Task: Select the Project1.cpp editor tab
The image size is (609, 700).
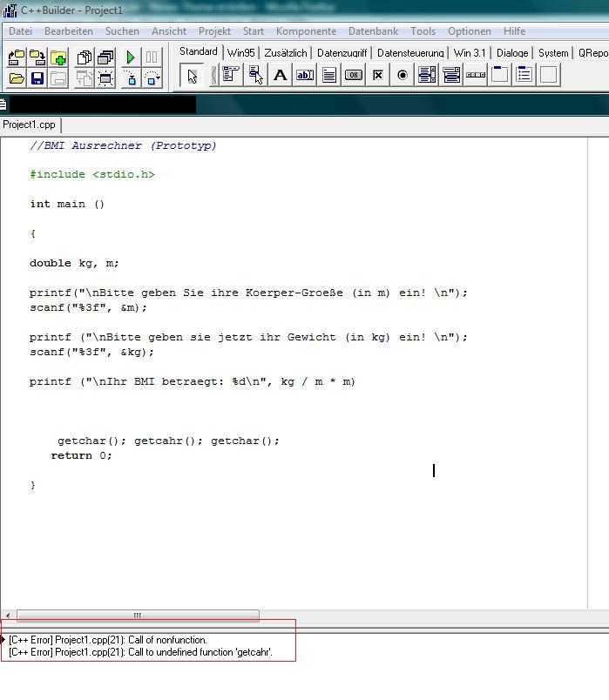Action: pos(30,125)
